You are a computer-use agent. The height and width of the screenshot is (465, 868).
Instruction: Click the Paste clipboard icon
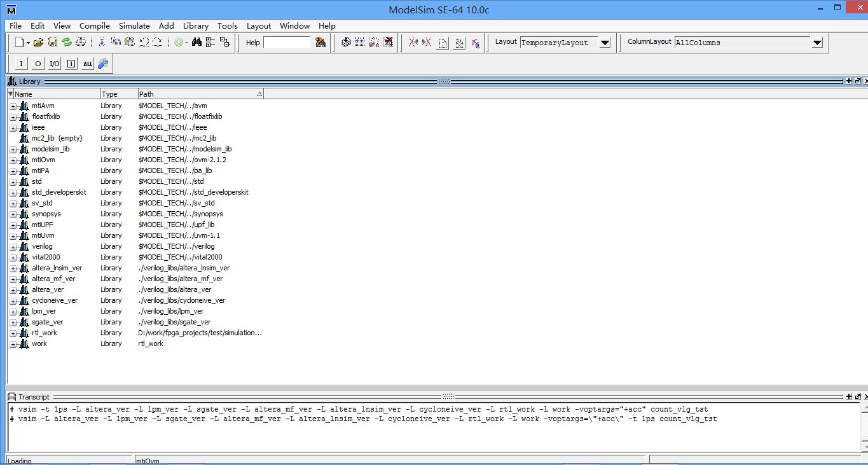(x=130, y=42)
